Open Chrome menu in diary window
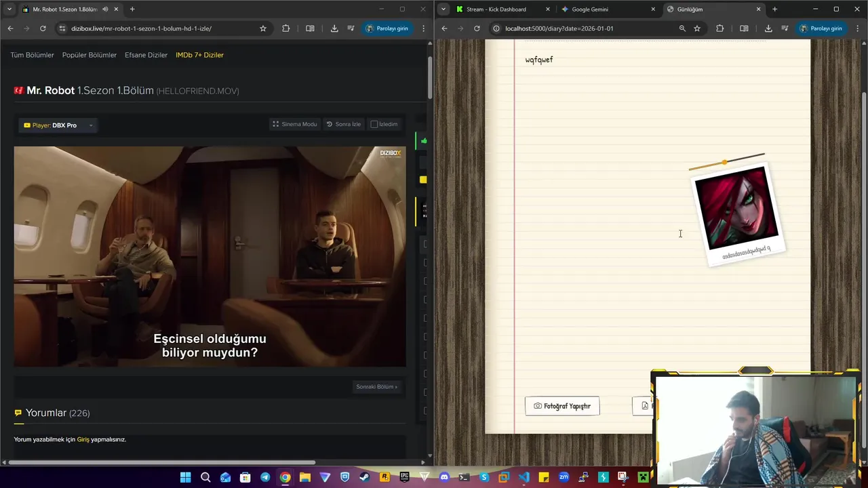Viewport: 868px width, 488px height. point(858,28)
